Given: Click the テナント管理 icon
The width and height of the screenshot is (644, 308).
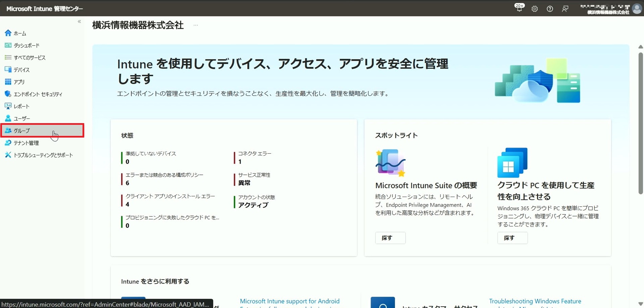Looking at the screenshot, I should coord(8,143).
